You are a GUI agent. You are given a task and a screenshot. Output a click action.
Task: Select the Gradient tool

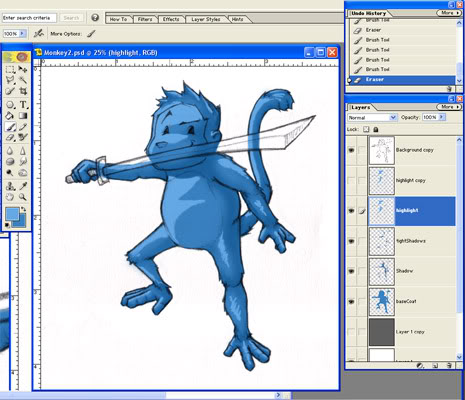[x=23, y=116]
